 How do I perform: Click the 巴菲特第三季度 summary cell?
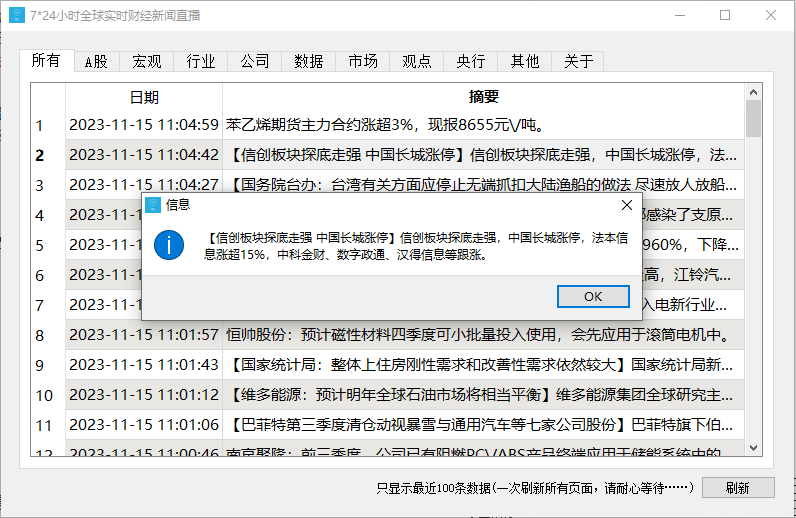(483, 425)
